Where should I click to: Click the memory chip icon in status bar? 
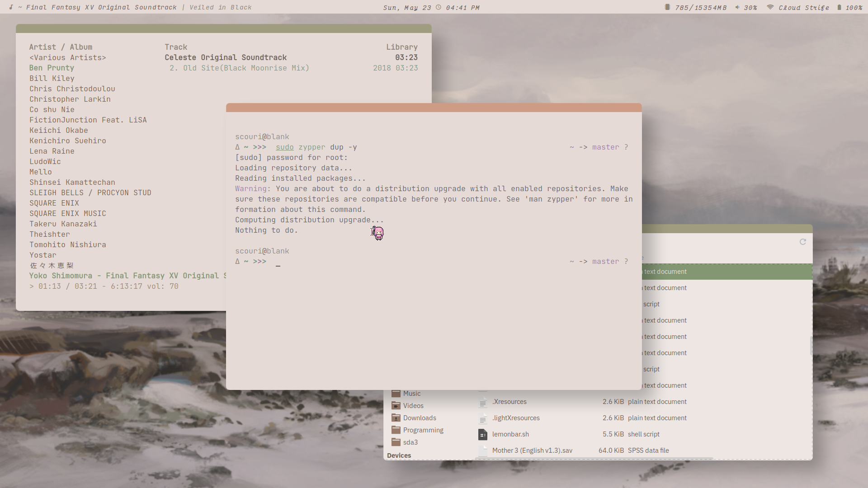[667, 7]
